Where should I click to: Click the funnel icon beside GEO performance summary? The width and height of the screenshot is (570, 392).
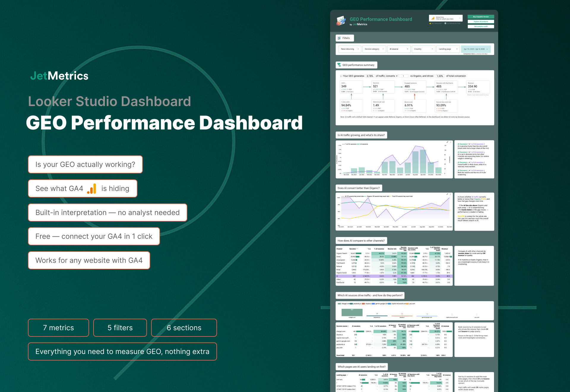point(339,65)
